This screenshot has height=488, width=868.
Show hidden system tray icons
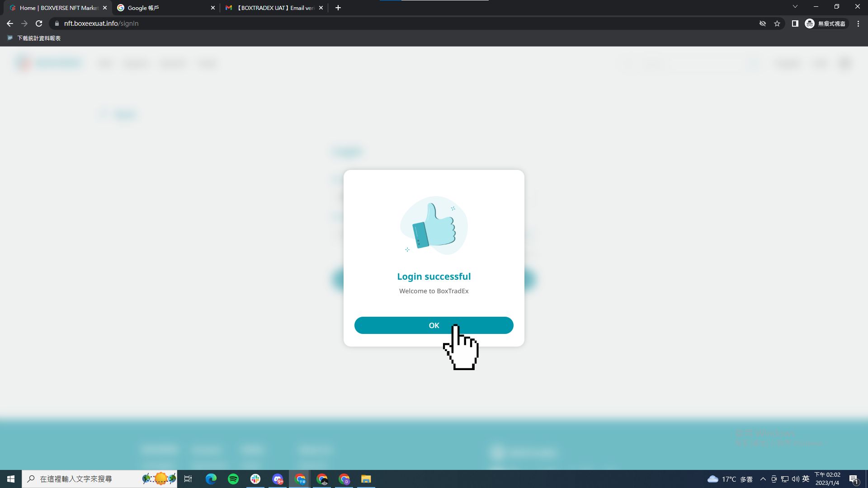(763, 479)
